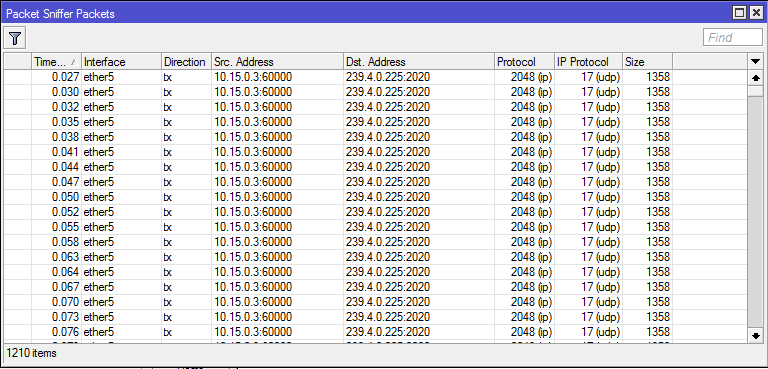Sort by Src. Address column header

click(x=277, y=62)
